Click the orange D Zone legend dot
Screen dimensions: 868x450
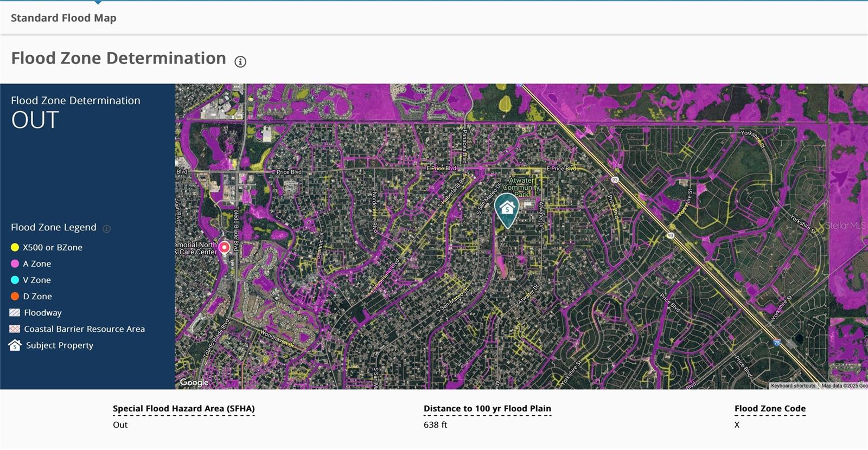click(x=15, y=296)
